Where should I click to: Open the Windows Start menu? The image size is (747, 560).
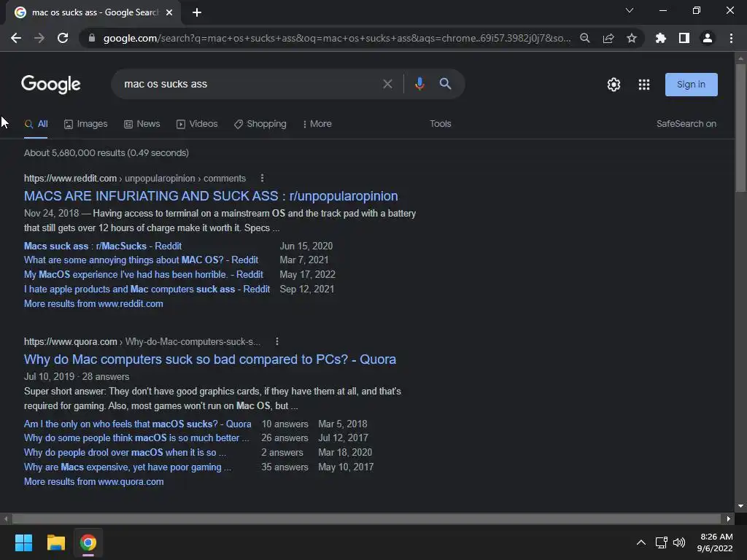click(23, 542)
